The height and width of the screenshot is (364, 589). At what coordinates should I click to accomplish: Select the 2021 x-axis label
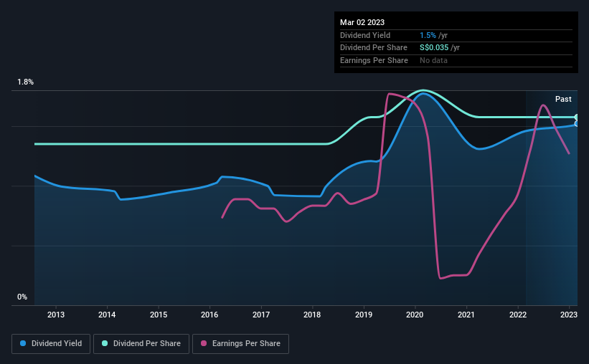click(466, 315)
